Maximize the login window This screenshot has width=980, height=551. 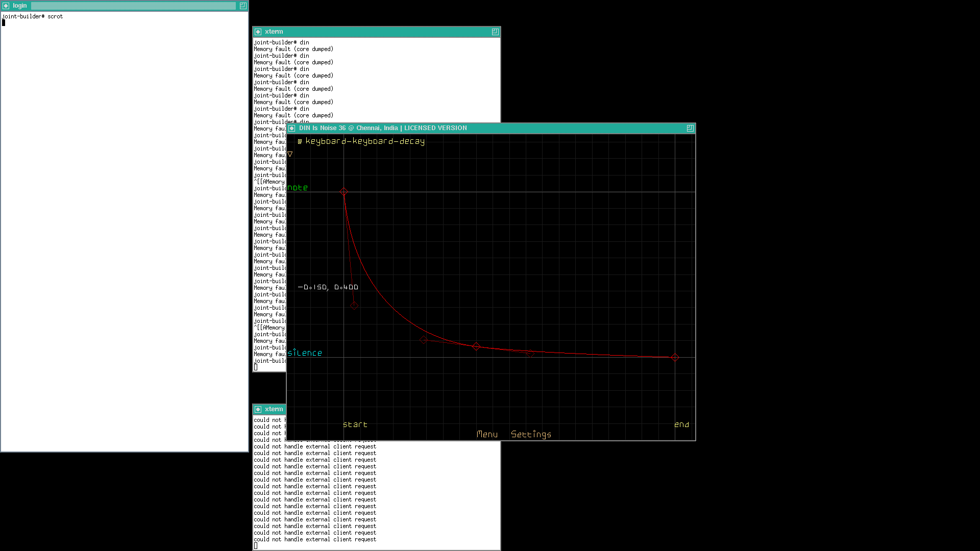tap(242, 6)
